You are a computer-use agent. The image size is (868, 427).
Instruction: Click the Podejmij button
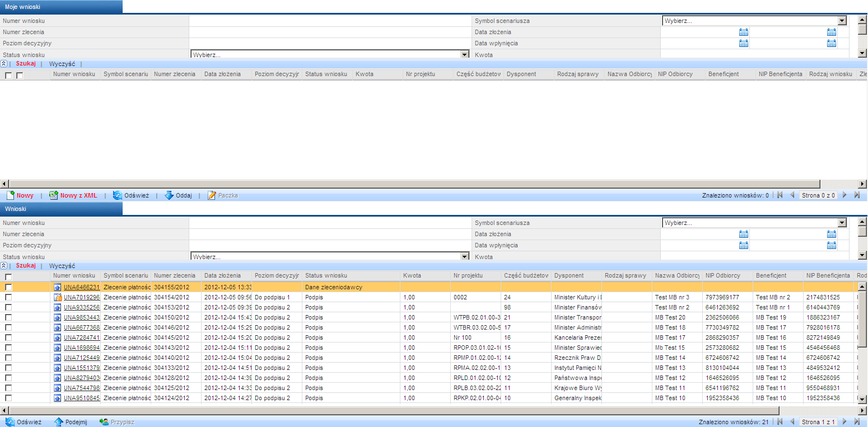[x=71, y=422]
